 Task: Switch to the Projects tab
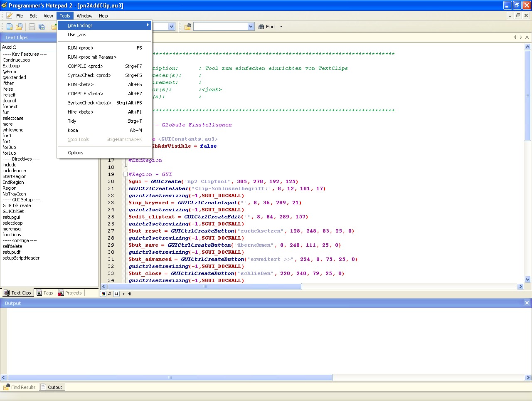point(70,293)
